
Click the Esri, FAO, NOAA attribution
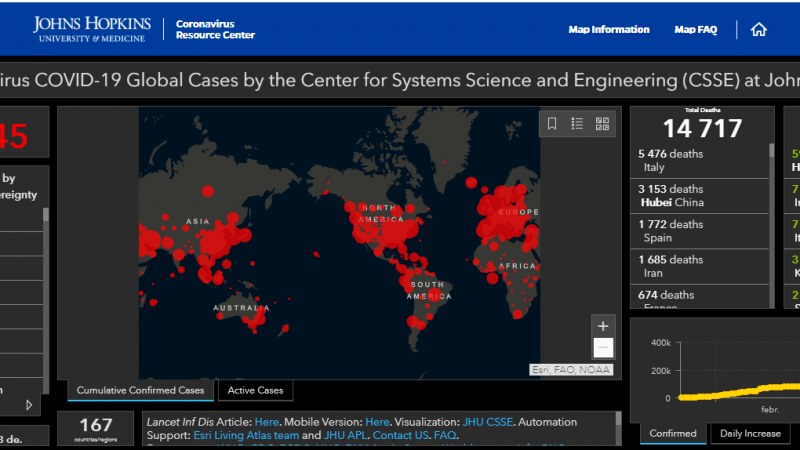[571, 369]
